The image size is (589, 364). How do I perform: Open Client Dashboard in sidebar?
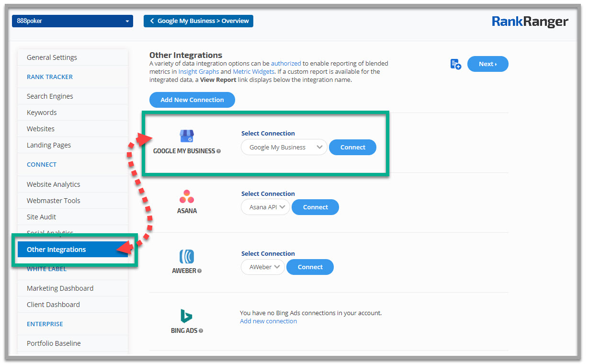tap(73, 305)
